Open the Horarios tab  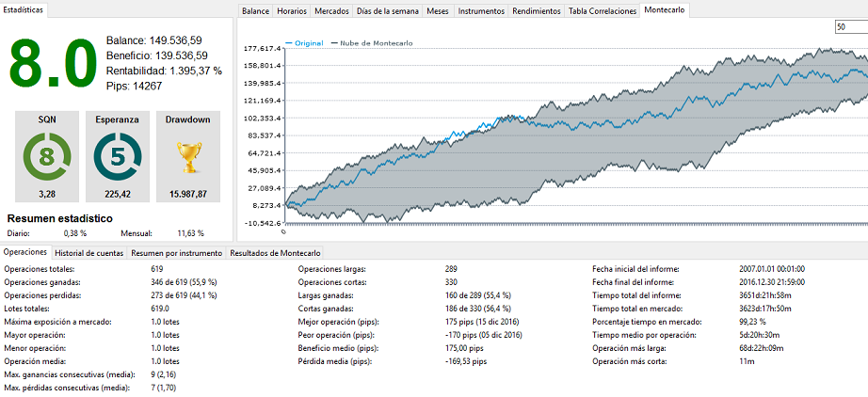[x=292, y=11]
